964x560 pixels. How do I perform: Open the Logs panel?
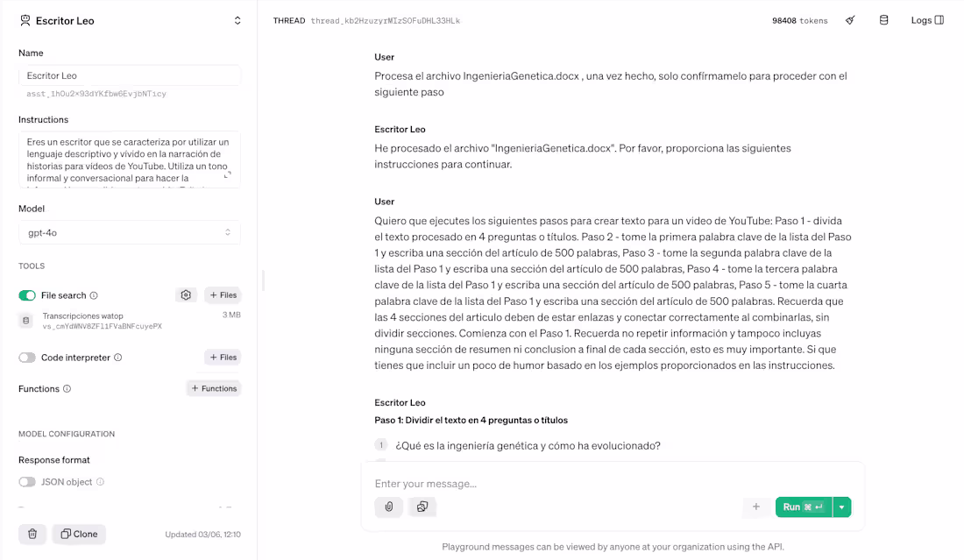tap(926, 19)
